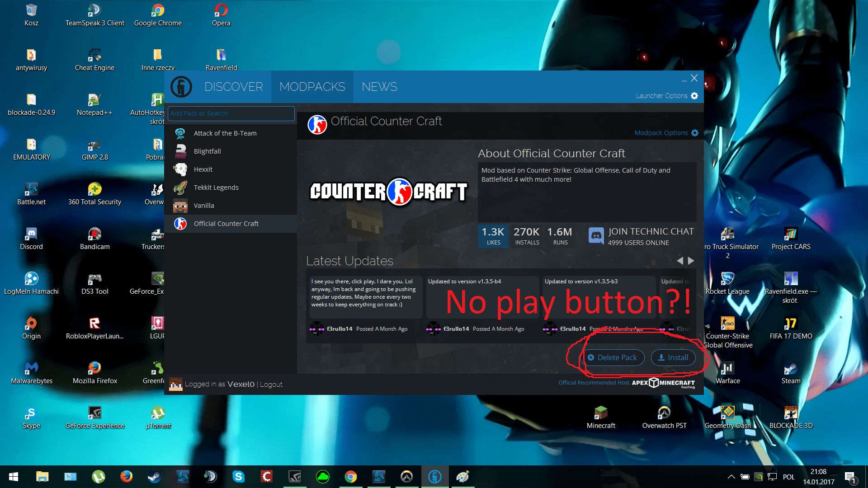Click the right arrow on Latest Updates
Screen dimensions: 868x488
[690, 260]
